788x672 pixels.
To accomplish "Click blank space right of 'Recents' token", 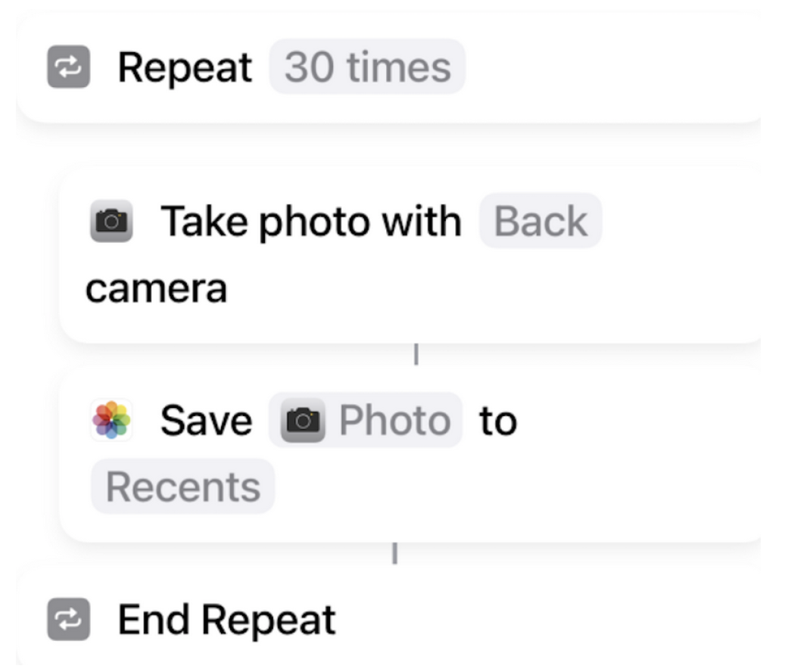I will pos(492,487).
